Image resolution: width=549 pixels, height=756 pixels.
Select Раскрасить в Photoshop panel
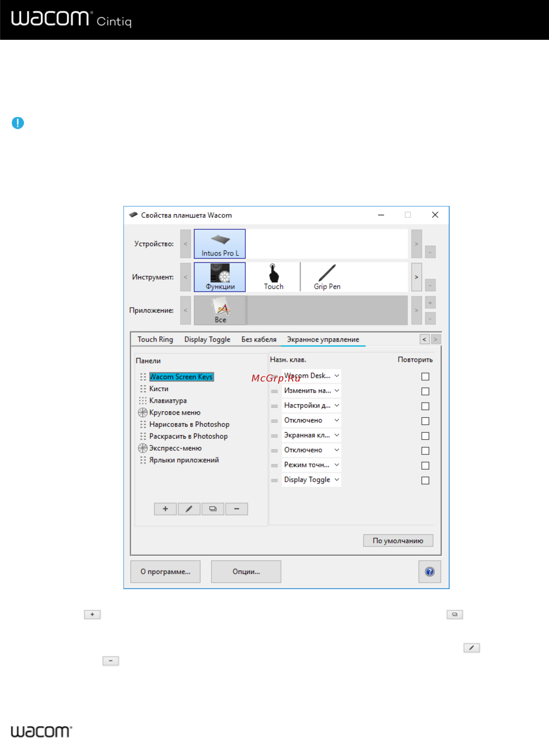pyautogui.click(x=189, y=436)
